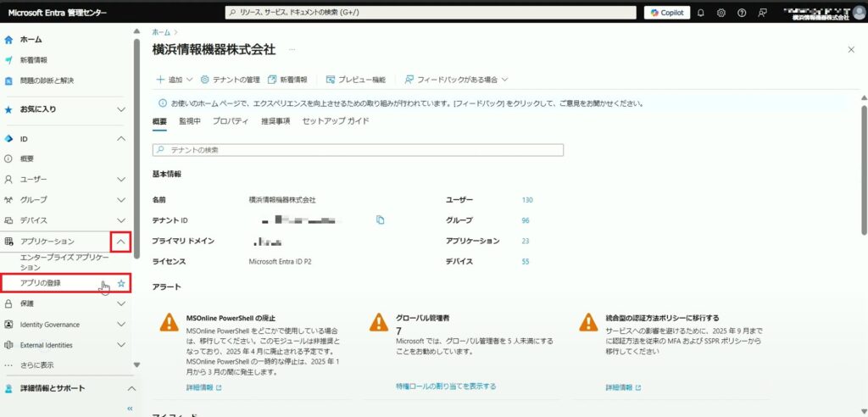The width and height of the screenshot is (868, 417).
Task: Click 新着情報 in the toolbar
Action: click(287, 80)
